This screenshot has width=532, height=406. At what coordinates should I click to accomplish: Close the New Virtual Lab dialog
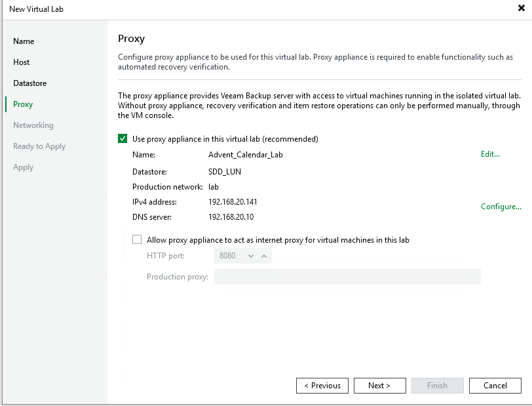pyautogui.click(x=520, y=9)
